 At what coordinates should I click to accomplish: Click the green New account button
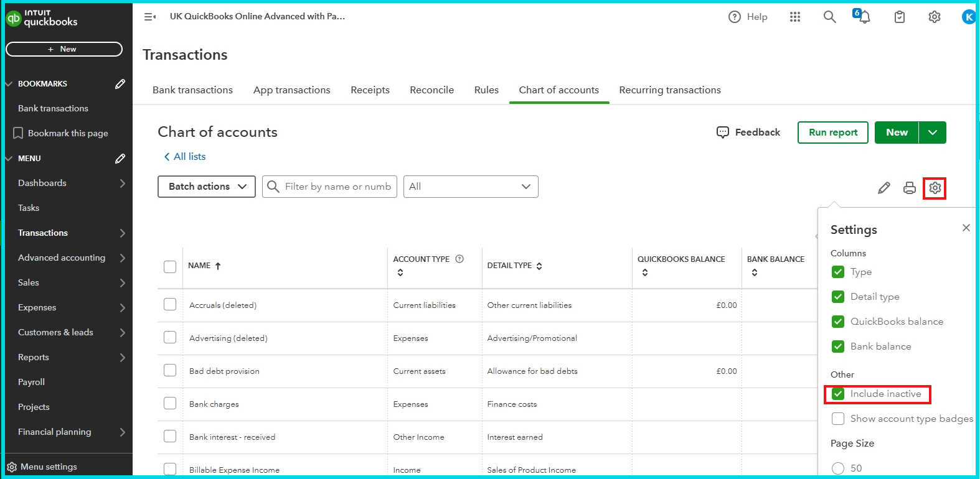coord(897,133)
